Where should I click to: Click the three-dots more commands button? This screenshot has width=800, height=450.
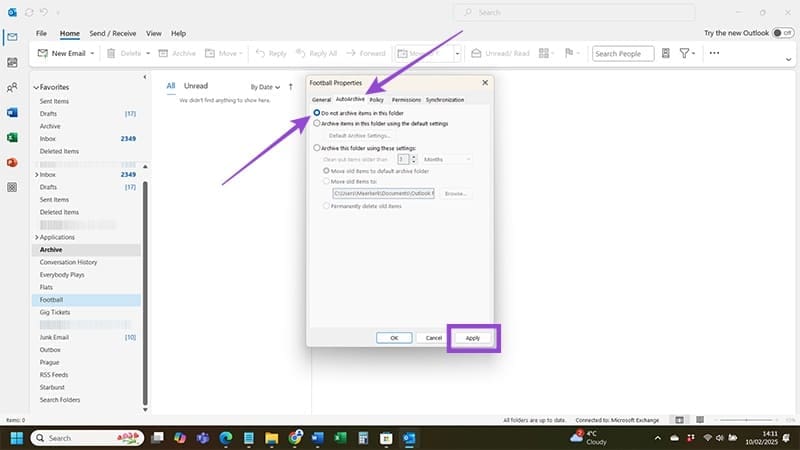click(x=714, y=53)
